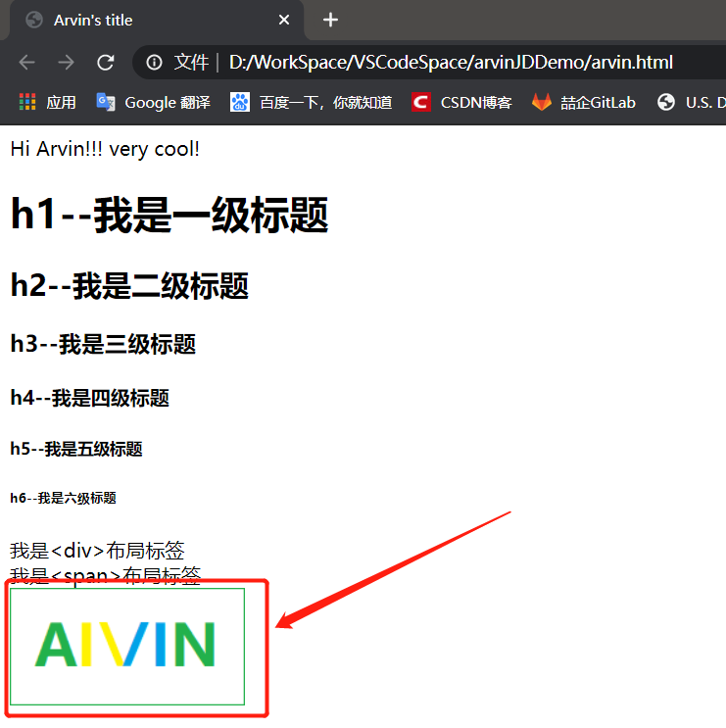Click heading 'h3--我是三级标题'

103,344
